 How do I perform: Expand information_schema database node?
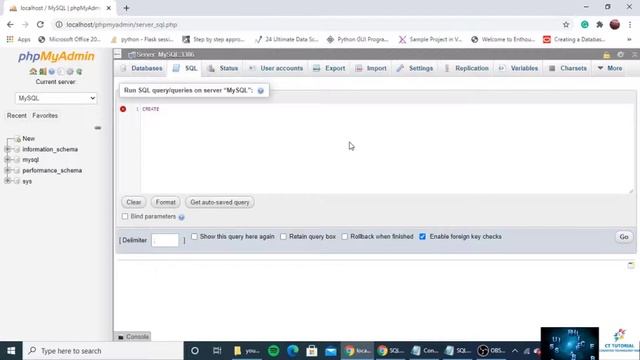(7, 149)
